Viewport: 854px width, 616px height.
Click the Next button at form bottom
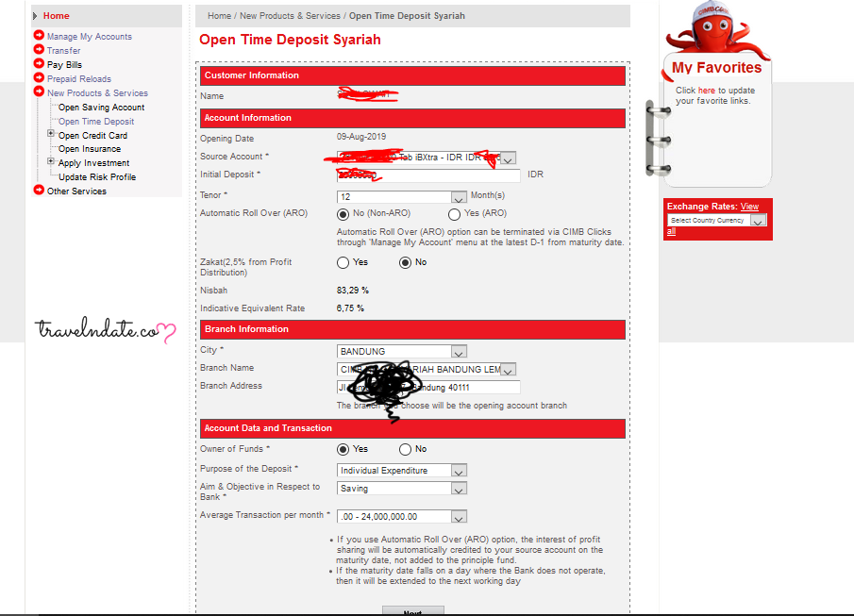pos(412,610)
